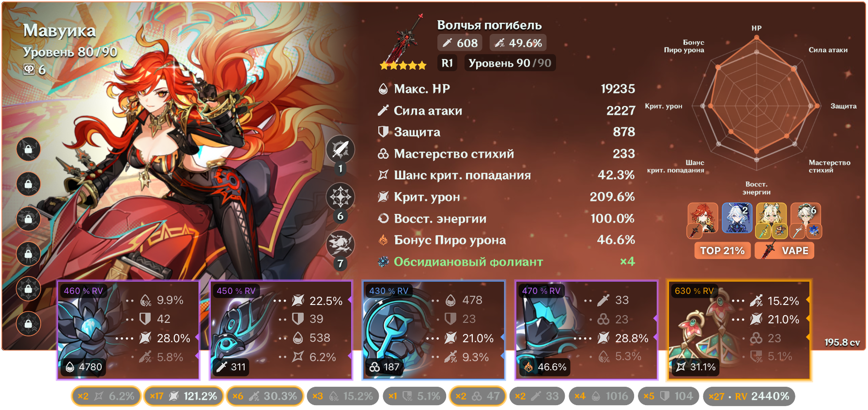The height and width of the screenshot is (410, 868).
Task: Toggle the x6 ATK% 30.3% substat chip
Action: coord(264,396)
